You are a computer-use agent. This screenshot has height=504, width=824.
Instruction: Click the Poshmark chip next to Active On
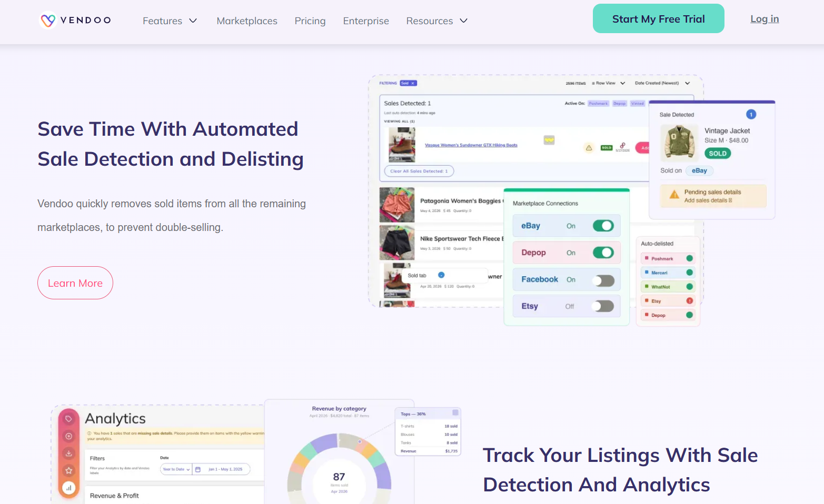[598, 104]
